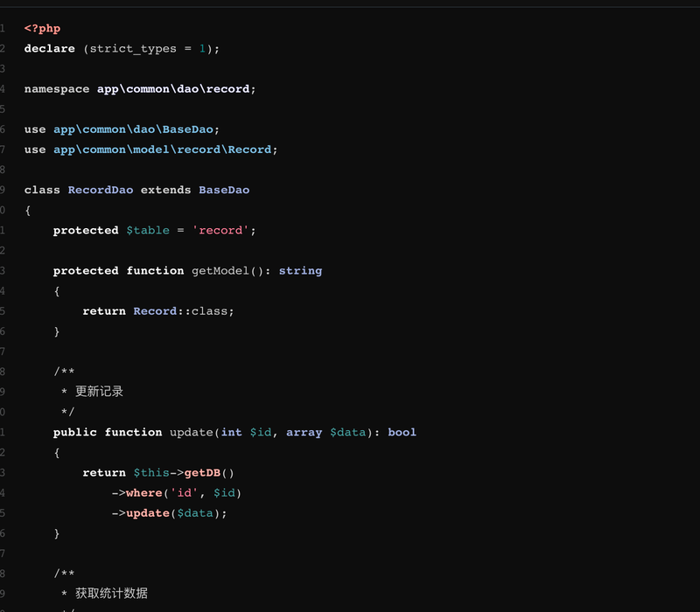
Task: Click the bool return type
Action: 402,433
